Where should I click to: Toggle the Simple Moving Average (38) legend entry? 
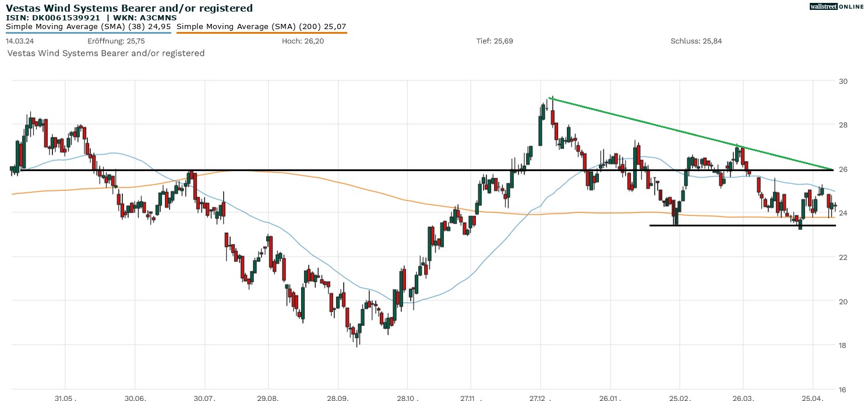(x=89, y=26)
